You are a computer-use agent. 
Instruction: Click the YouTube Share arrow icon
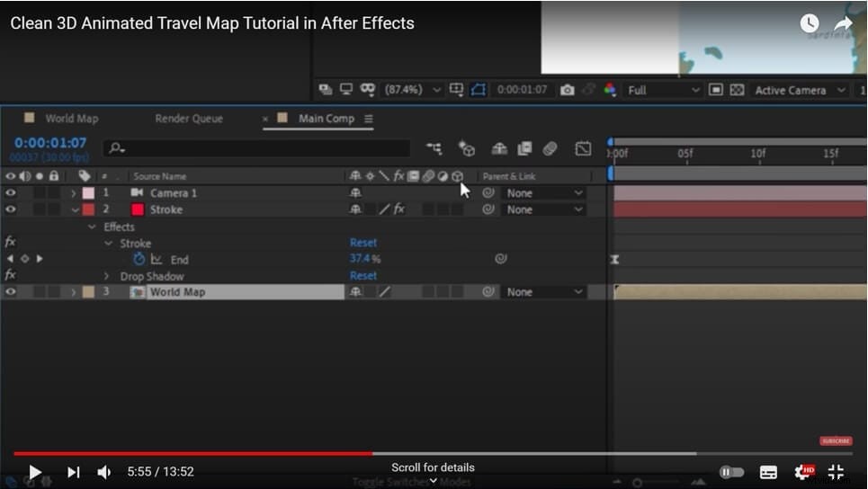tap(843, 23)
